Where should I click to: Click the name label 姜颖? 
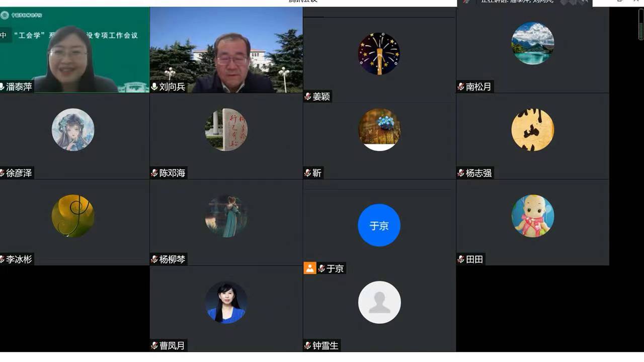point(321,97)
